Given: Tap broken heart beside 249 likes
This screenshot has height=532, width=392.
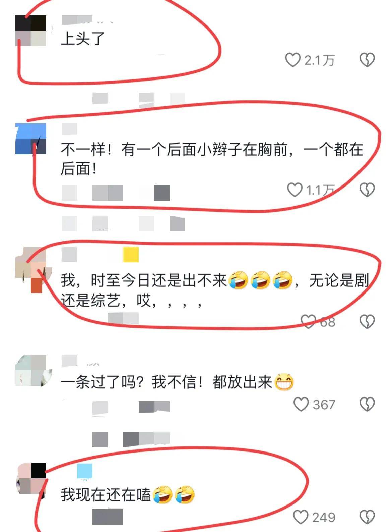Looking at the screenshot, I should (x=367, y=517).
